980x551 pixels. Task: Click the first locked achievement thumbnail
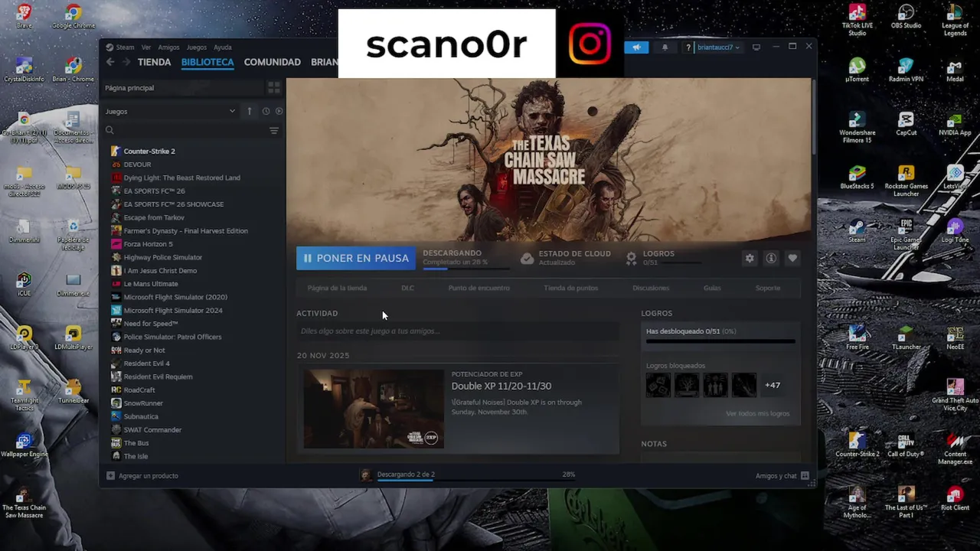point(658,385)
